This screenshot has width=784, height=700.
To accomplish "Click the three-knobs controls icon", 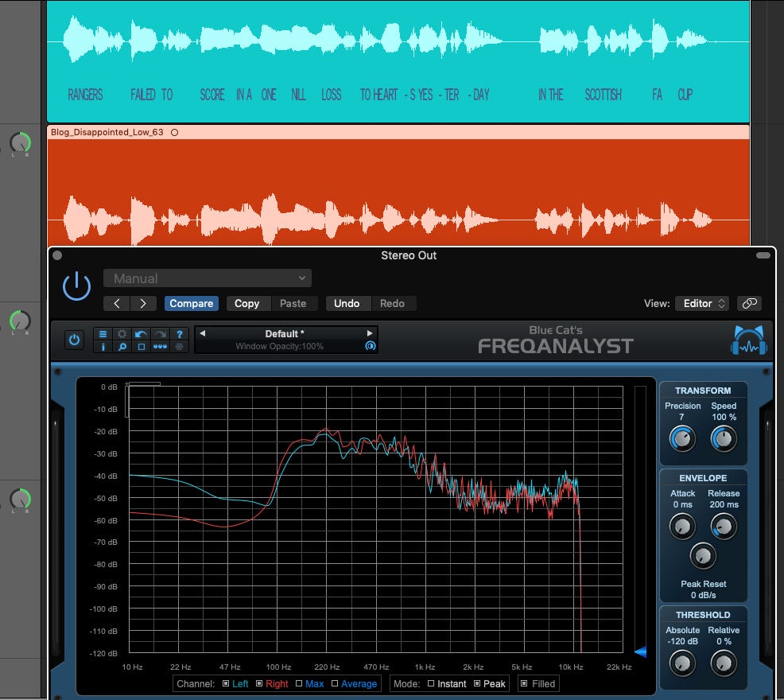I will (160, 347).
